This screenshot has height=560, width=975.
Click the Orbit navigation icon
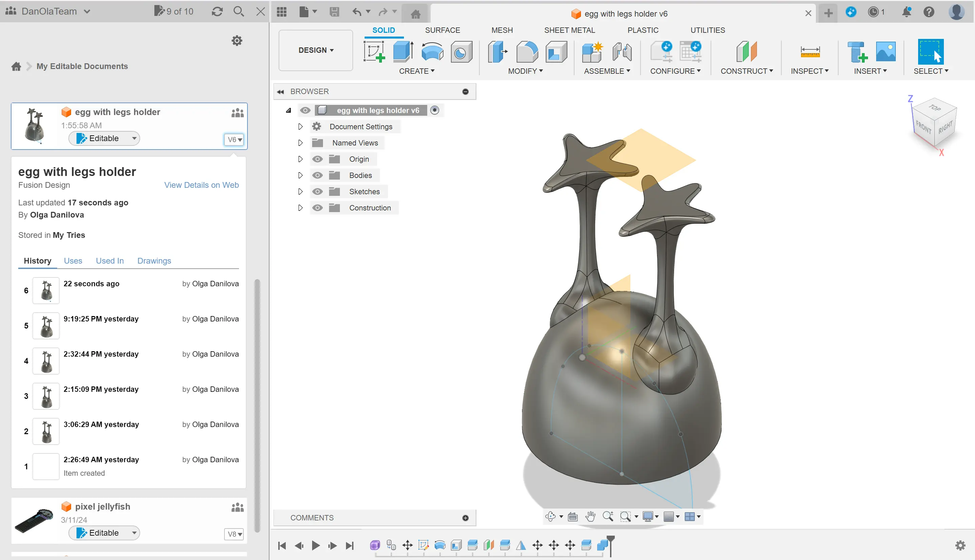coord(550,517)
